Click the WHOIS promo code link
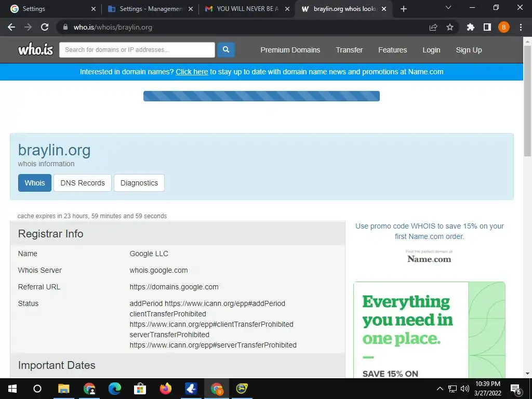532x399 pixels. pyautogui.click(x=430, y=231)
